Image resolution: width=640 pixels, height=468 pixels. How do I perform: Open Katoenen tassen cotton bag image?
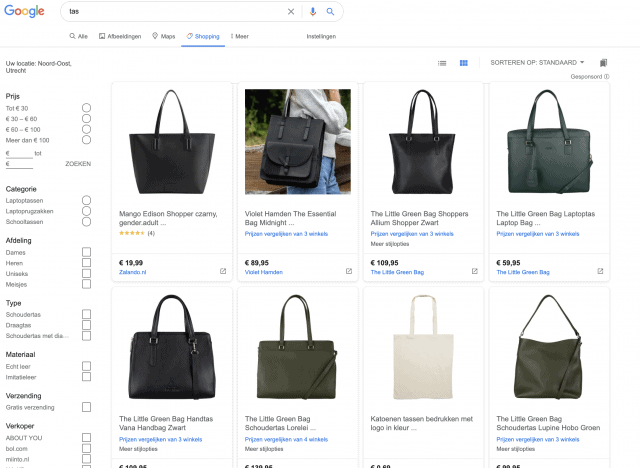423,347
